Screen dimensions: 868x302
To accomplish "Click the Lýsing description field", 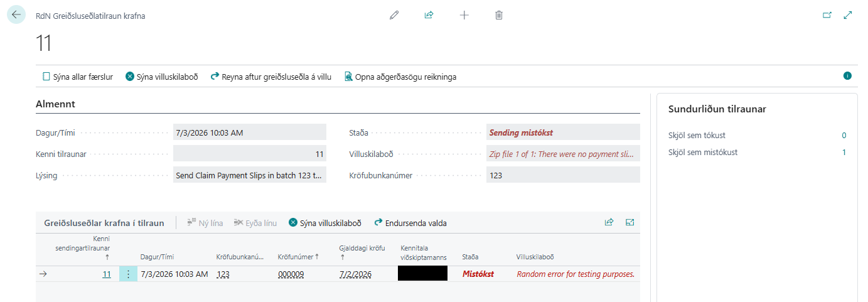I will tap(250, 175).
